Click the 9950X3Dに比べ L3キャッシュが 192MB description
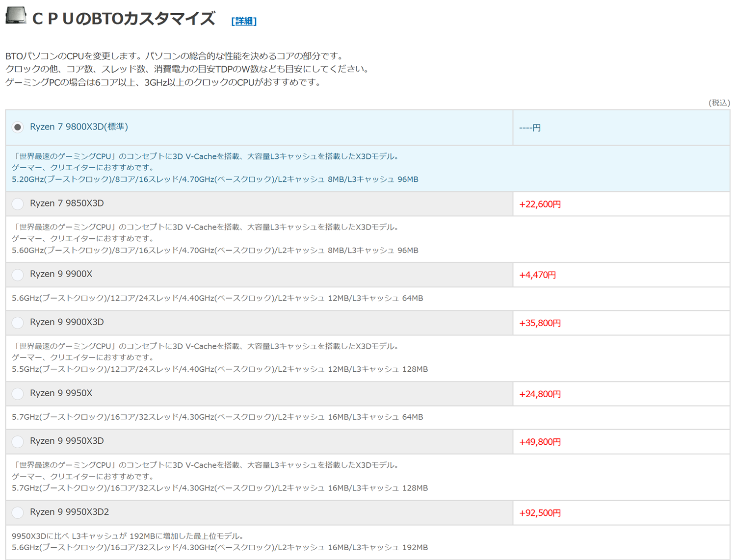The width and height of the screenshot is (736, 560). coord(128,535)
